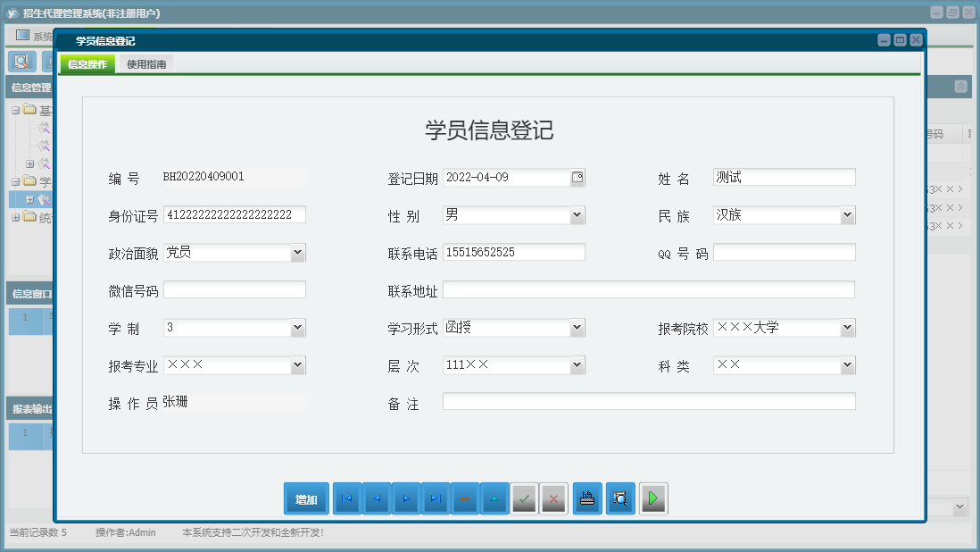Click the 学员信息登记 form heading

[x=489, y=130]
